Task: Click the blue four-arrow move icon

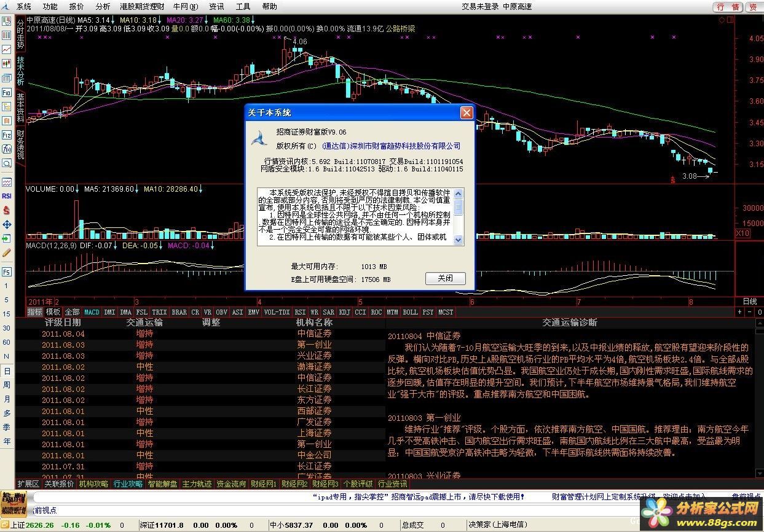Action: [7, 224]
